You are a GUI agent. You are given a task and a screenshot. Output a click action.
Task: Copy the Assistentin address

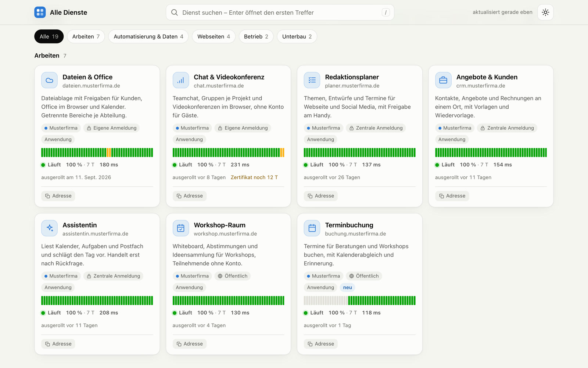[58, 344]
